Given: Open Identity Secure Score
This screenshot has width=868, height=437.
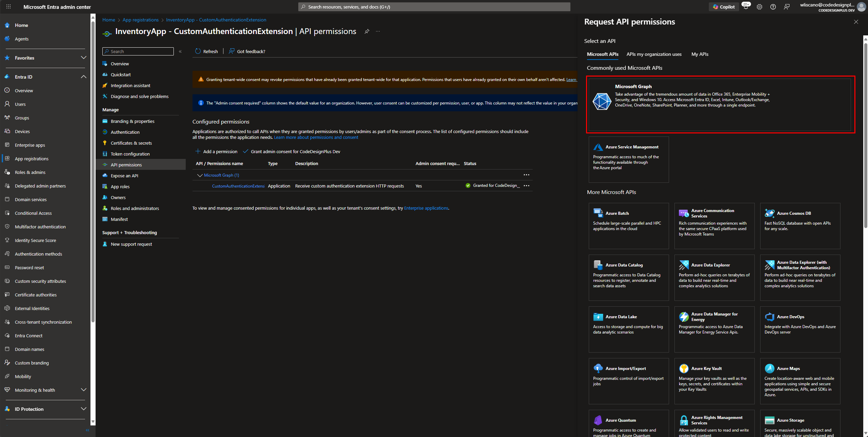Looking at the screenshot, I should point(35,240).
